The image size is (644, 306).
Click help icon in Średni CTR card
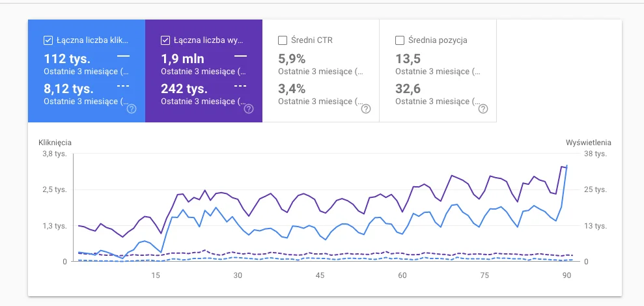point(365,109)
